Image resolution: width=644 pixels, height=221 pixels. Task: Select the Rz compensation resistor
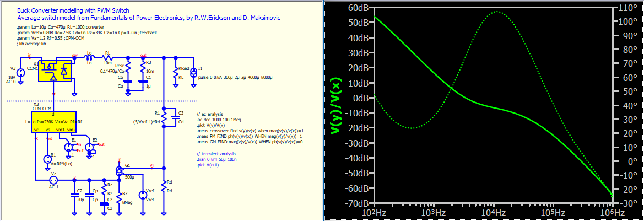[x=104, y=188]
